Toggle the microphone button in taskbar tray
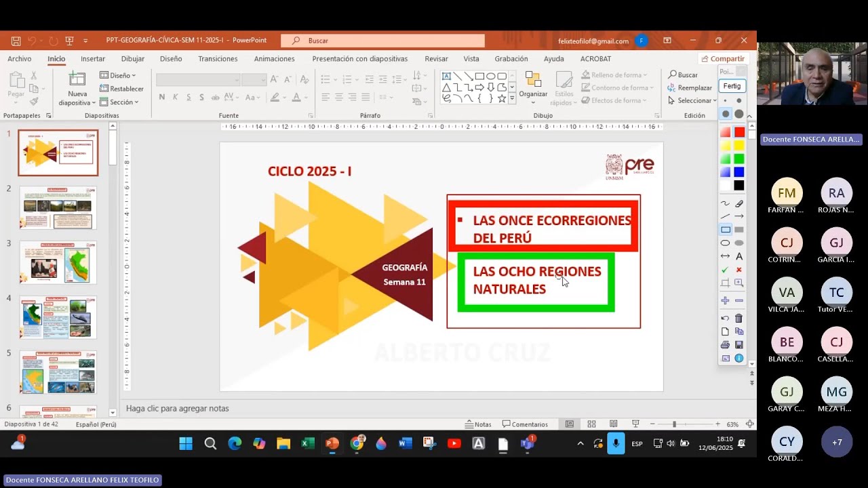The image size is (868, 488). 616,443
